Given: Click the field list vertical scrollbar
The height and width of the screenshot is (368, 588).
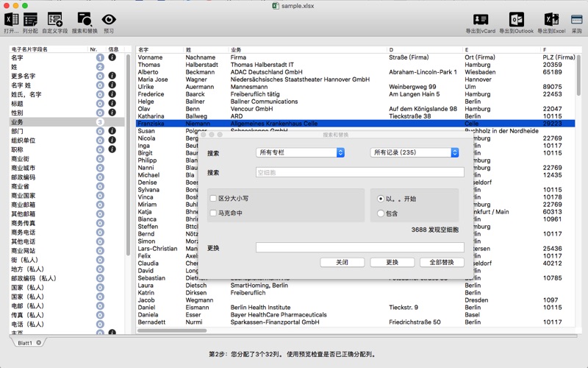Looking at the screenshot, I should click(128, 155).
